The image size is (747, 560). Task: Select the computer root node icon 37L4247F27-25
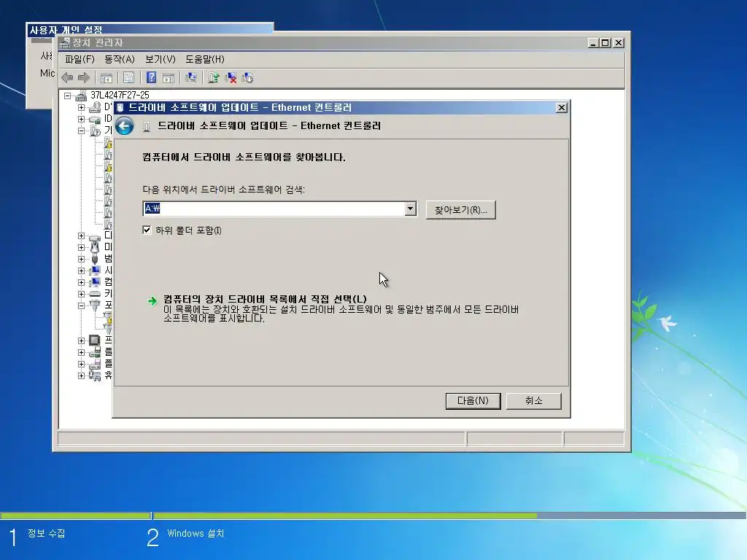point(81,96)
